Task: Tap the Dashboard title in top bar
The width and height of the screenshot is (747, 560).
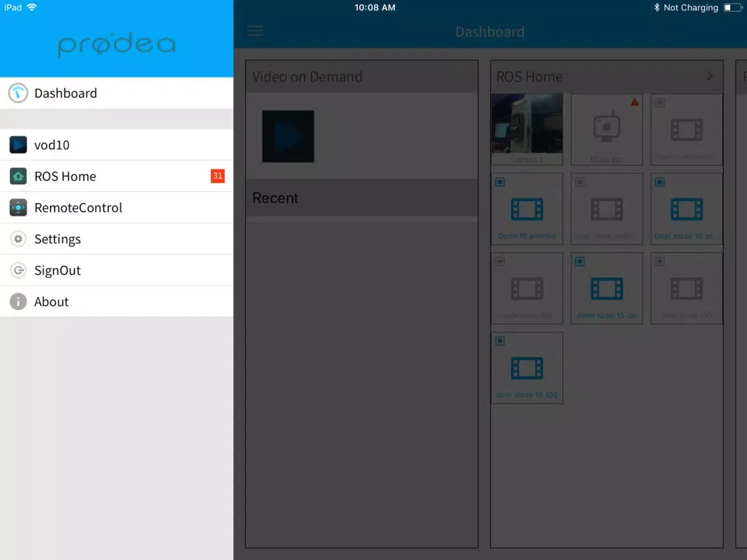Action: tap(490, 32)
